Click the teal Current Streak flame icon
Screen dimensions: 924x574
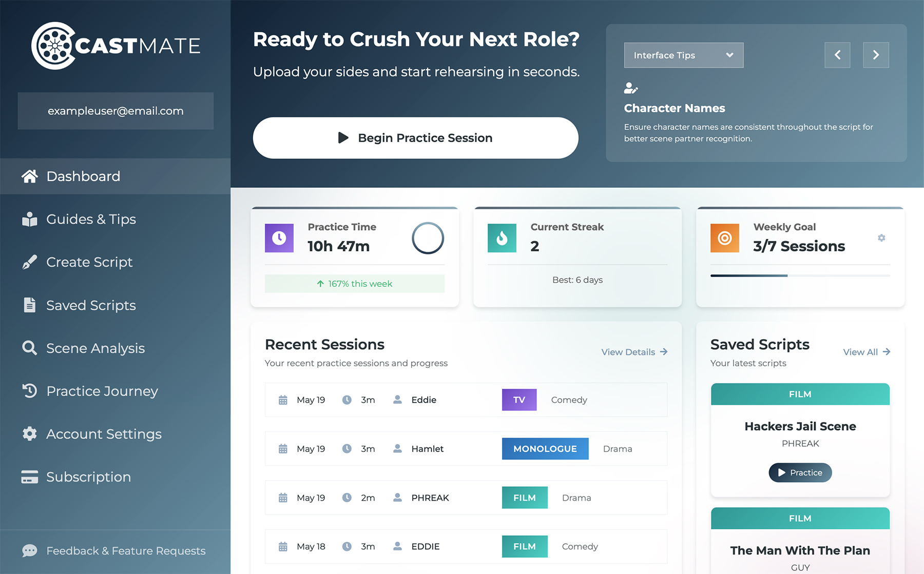click(502, 238)
